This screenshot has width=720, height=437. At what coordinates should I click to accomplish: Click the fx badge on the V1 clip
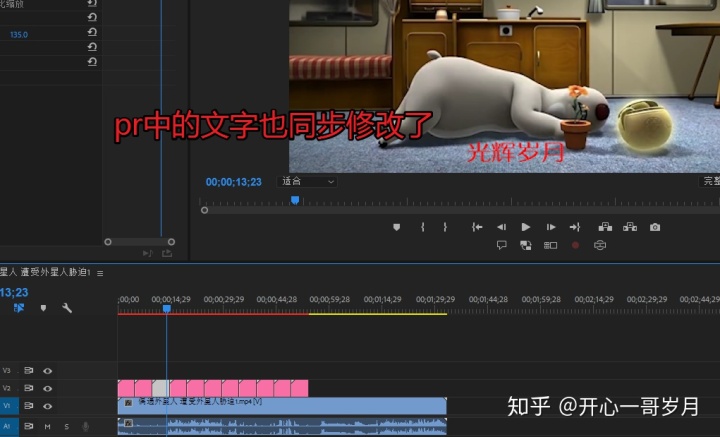pos(129,403)
